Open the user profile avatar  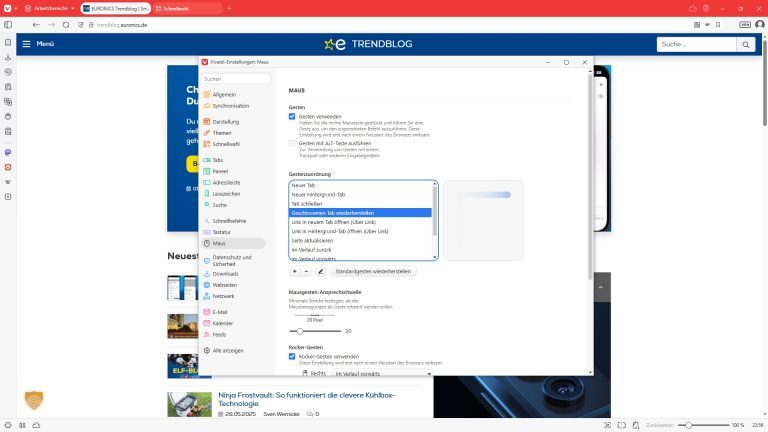click(x=759, y=24)
